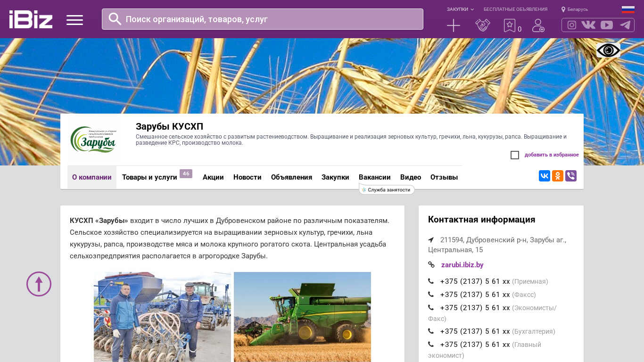The image size is (644, 362).
Task: Click the search magnifier icon
Action: coord(115,19)
